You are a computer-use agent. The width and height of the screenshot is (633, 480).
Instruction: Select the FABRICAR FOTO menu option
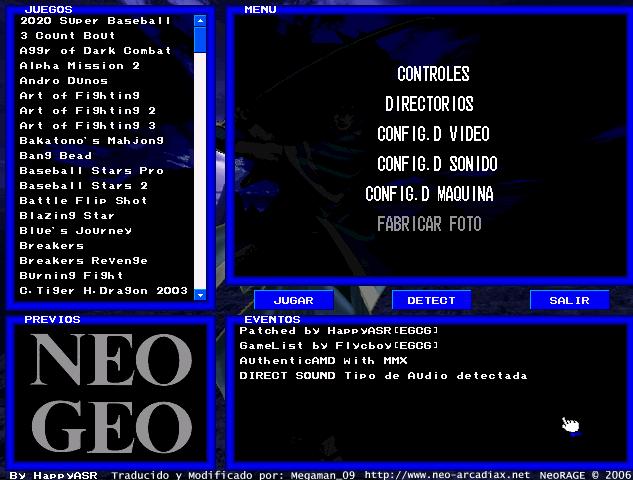click(x=429, y=224)
